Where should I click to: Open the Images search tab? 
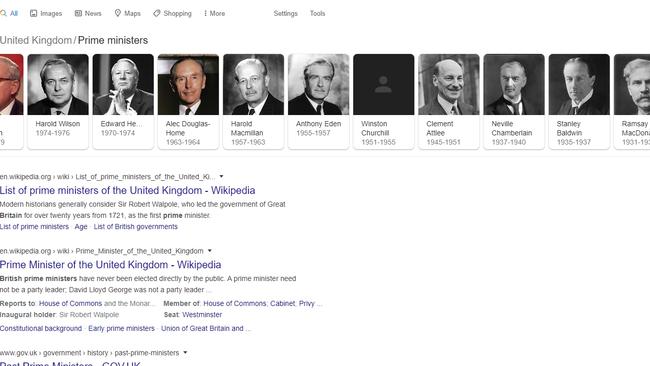pos(46,13)
